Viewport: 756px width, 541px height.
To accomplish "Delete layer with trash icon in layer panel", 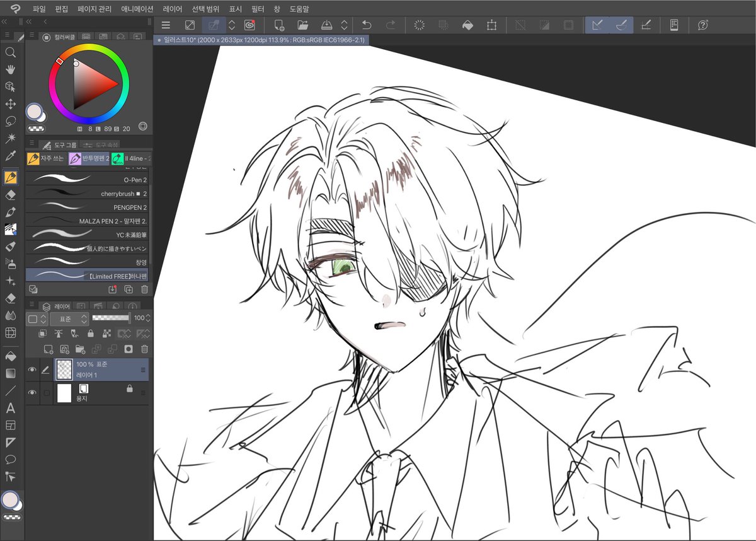I will [x=145, y=349].
